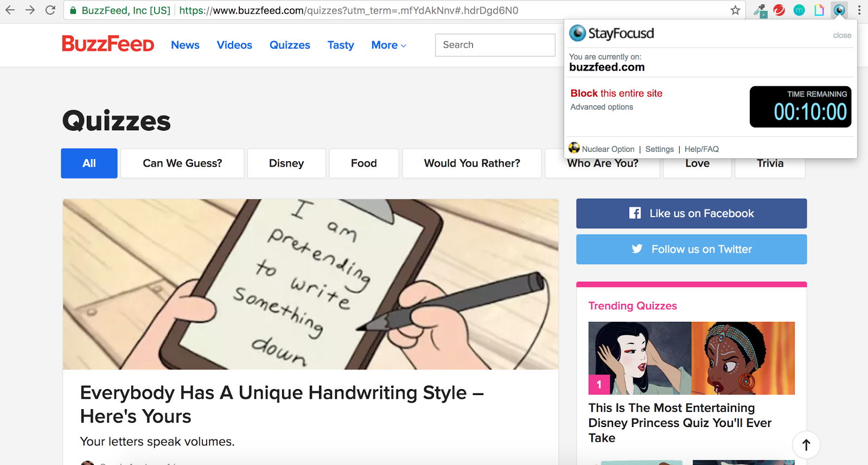Focus the Search input field
The image size is (868, 465).
[495, 45]
